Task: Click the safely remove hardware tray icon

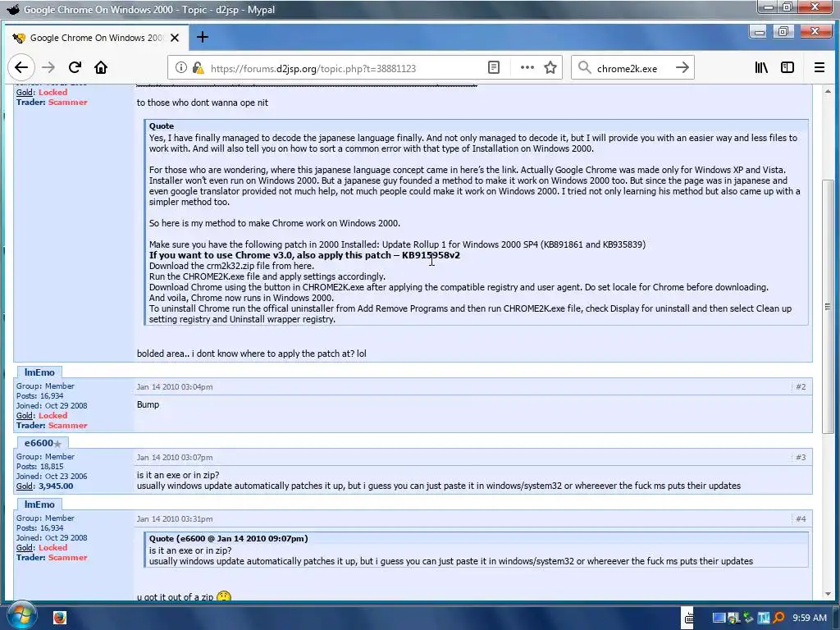Action: coord(748,619)
